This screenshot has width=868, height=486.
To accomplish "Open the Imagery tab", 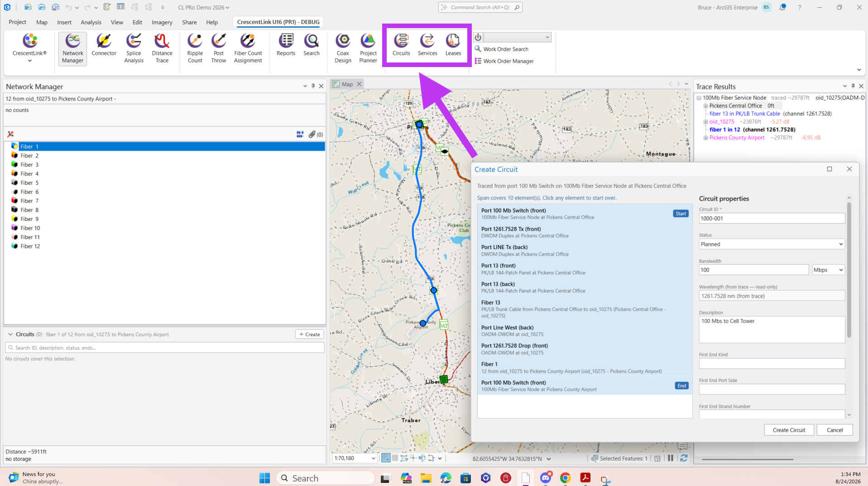I will (x=162, y=22).
